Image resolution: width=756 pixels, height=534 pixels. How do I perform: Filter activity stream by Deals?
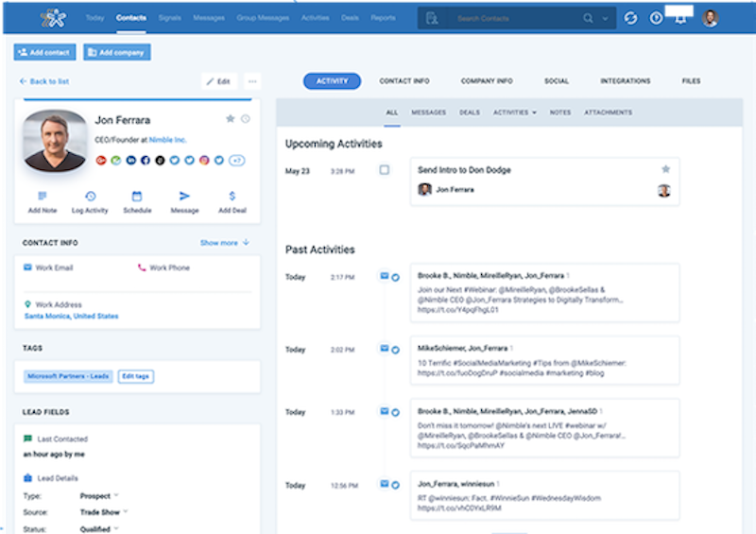point(470,112)
